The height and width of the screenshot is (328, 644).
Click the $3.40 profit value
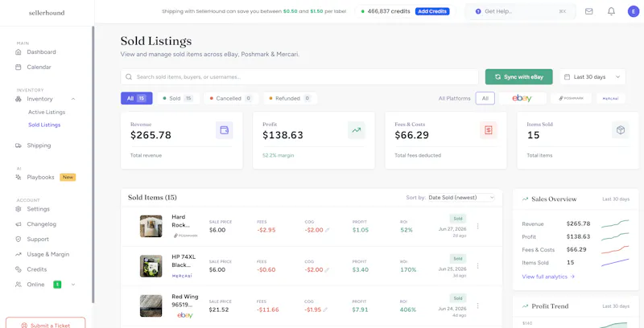(x=360, y=270)
